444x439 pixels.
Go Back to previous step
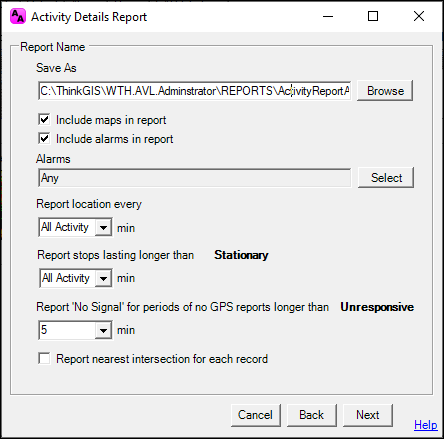[x=312, y=415]
